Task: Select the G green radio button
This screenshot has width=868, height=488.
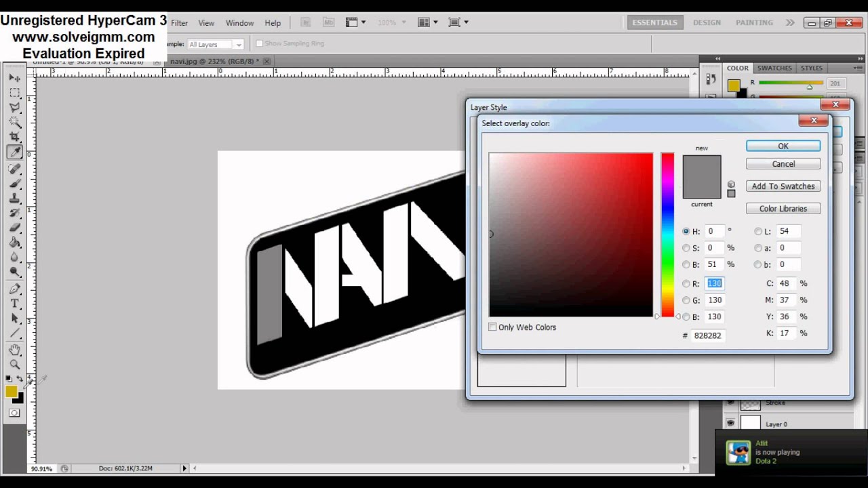Action: point(686,300)
